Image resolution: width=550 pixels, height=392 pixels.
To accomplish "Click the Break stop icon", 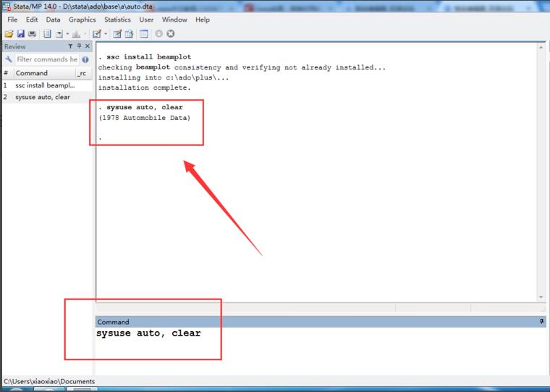I will pos(171,34).
